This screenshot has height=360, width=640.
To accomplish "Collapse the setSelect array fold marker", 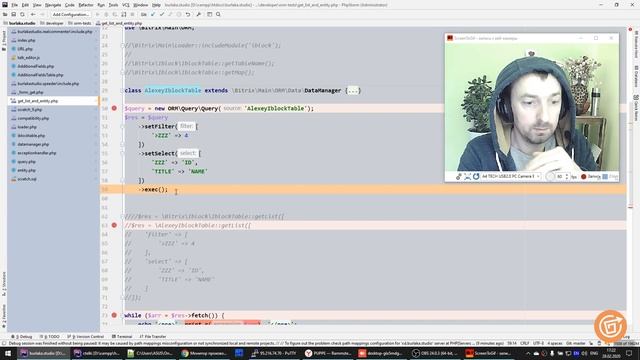I will tap(122, 153).
